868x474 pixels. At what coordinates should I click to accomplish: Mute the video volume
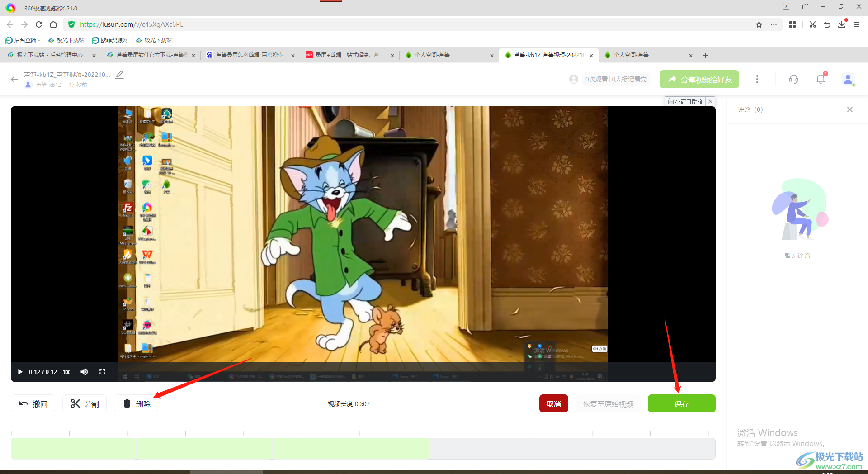click(x=84, y=372)
